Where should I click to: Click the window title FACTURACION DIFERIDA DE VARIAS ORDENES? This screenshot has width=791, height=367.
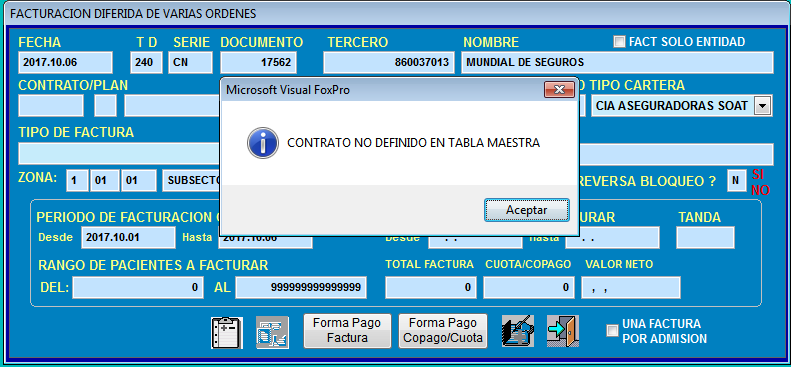[x=133, y=14]
